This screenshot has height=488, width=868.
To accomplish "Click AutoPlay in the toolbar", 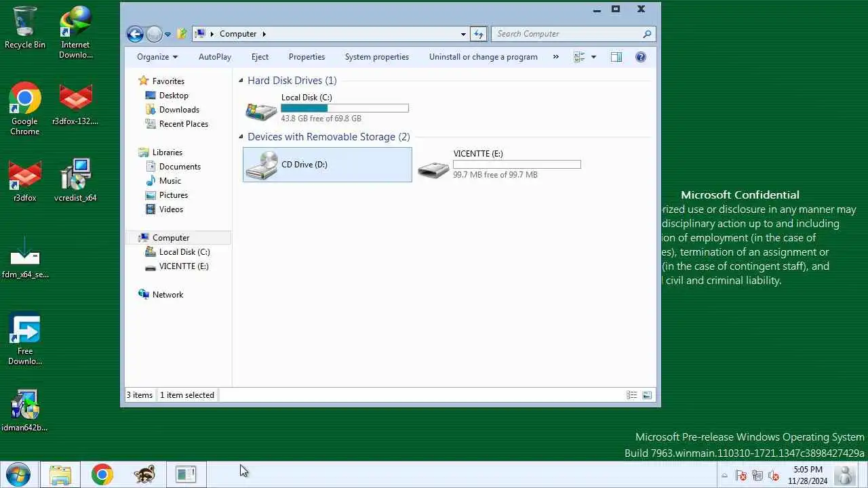I will tap(215, 57).
